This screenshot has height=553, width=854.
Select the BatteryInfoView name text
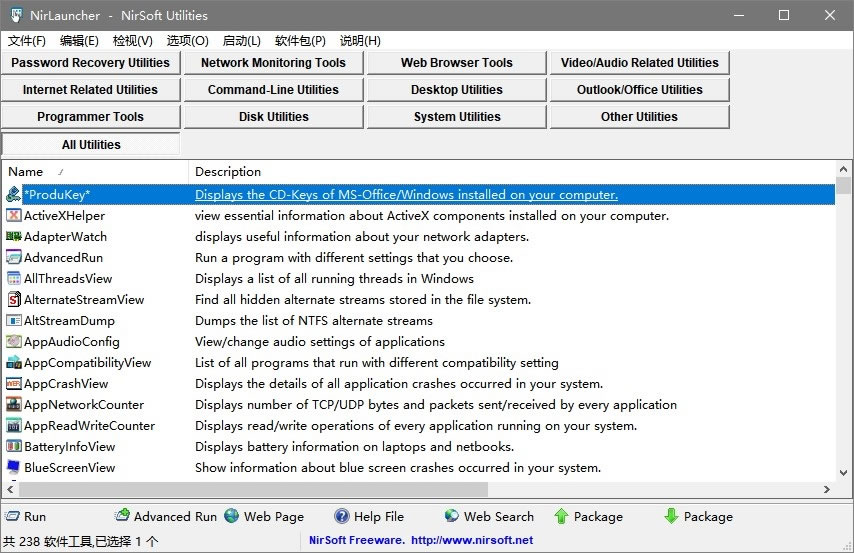[x=70, y=446]
